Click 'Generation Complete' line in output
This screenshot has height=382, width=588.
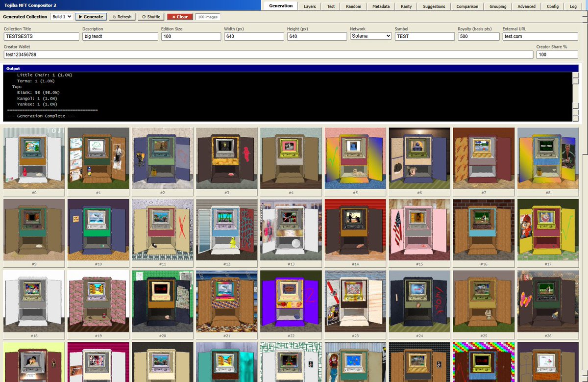pos(41,116)
